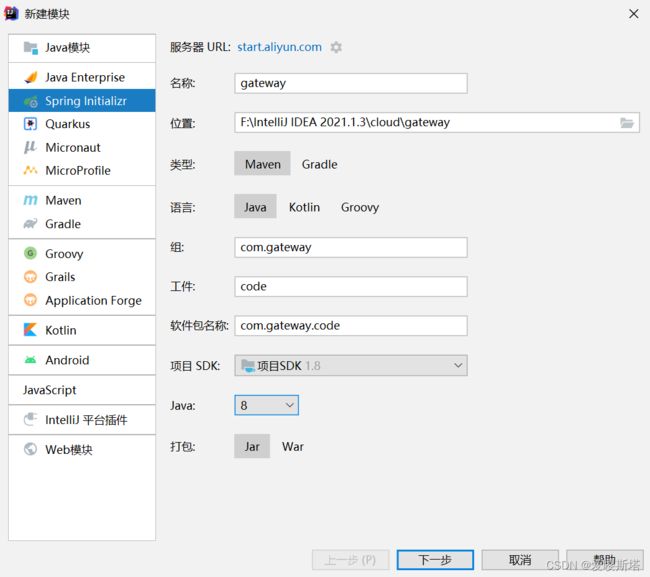
Task: Click the IntelliJ 平台插件 plug icon
Action: [30, 419]
